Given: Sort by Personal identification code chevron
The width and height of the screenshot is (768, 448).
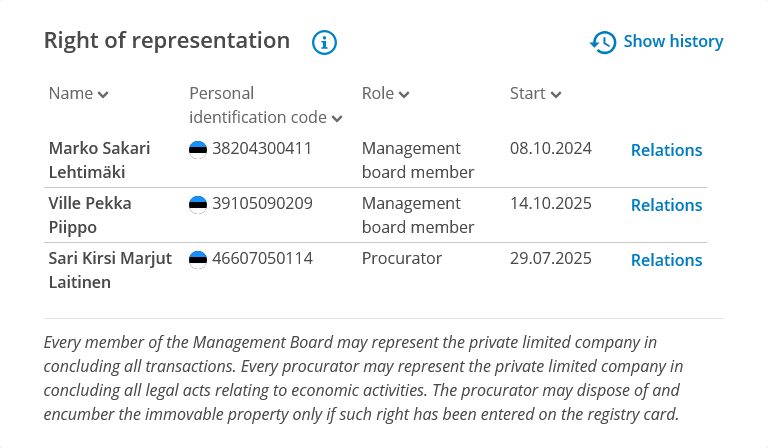Looking at the screenshot, I should [x=337, y=119].
